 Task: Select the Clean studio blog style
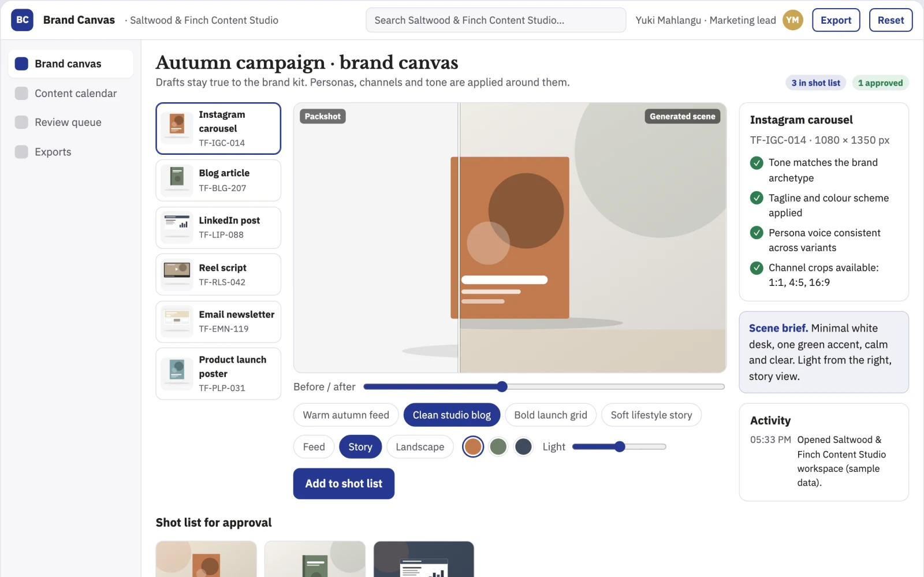click(x=452, y=415)
